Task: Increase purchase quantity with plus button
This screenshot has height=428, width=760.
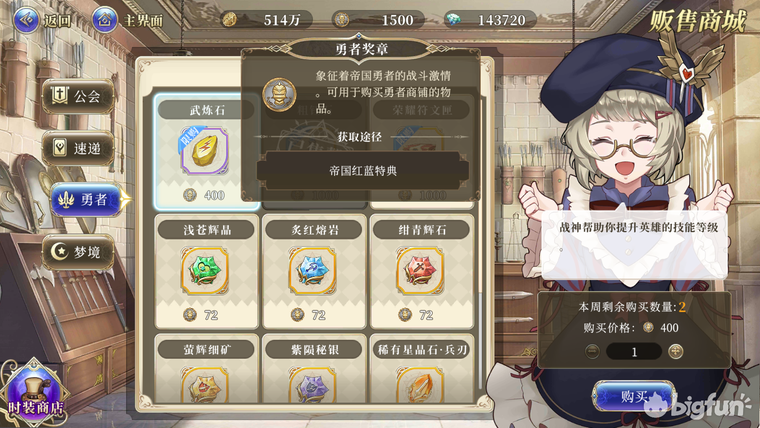Action: (x=676, y=351)
